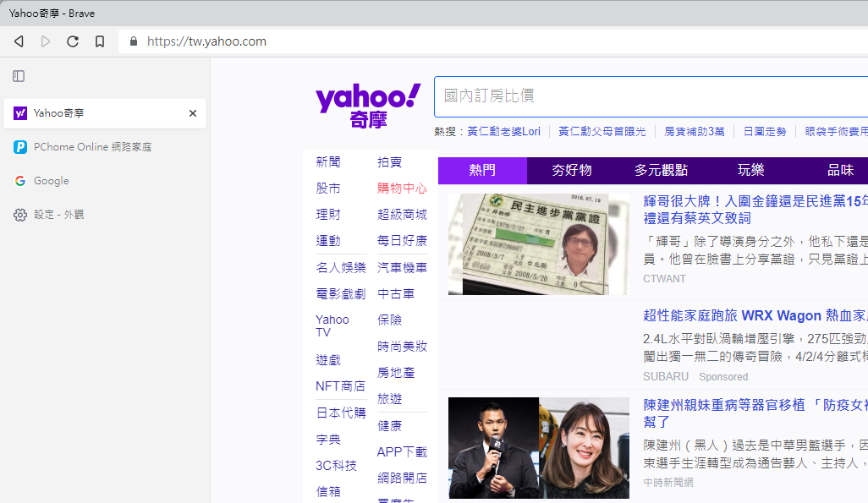
Task: Open trending search 房貸補助3萬
Action: pos(695,132)
